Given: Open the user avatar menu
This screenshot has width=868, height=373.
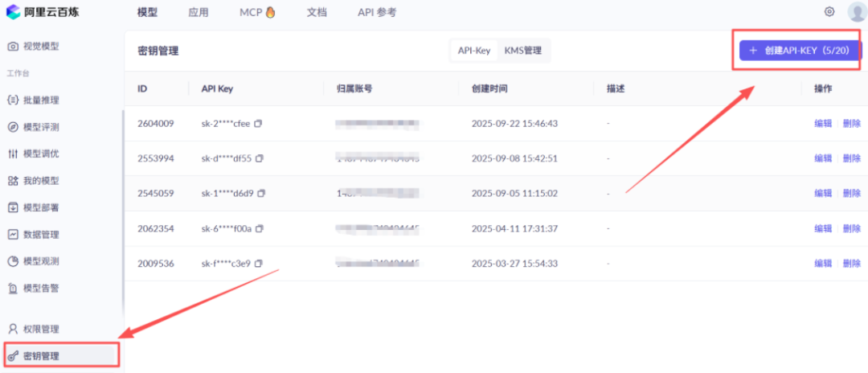Looking at the screenshot, I should click(x=857, y=11).
